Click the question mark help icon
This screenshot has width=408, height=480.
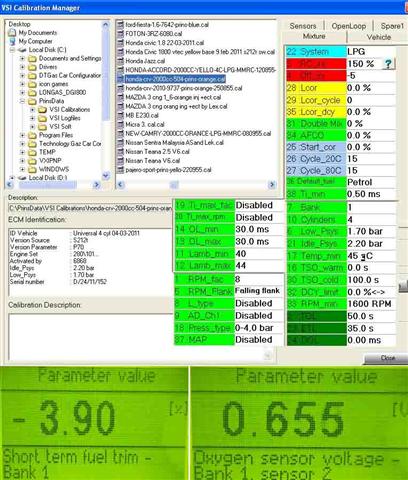click(x=388, y=64)
